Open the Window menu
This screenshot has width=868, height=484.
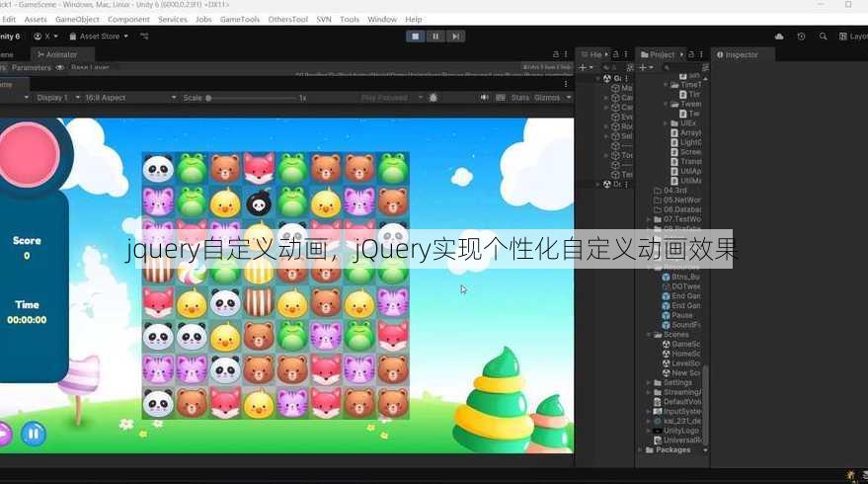tap(382, 20)
